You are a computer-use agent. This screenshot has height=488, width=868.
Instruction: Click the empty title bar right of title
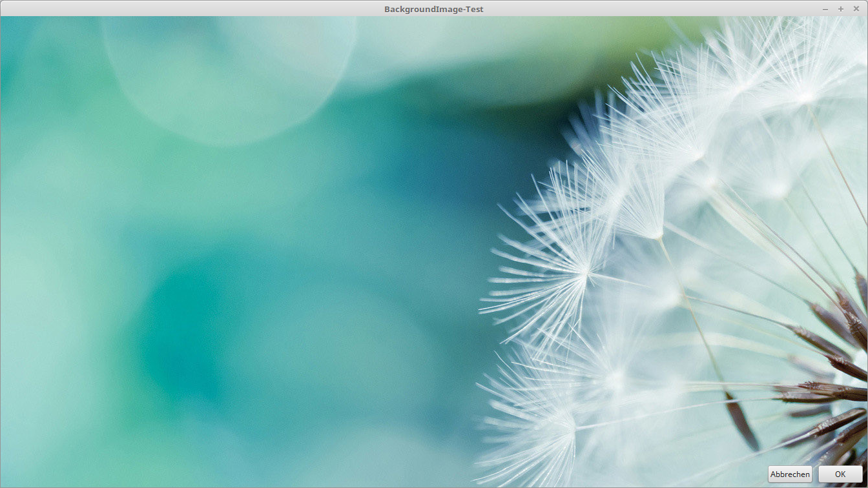coord(646,9)
